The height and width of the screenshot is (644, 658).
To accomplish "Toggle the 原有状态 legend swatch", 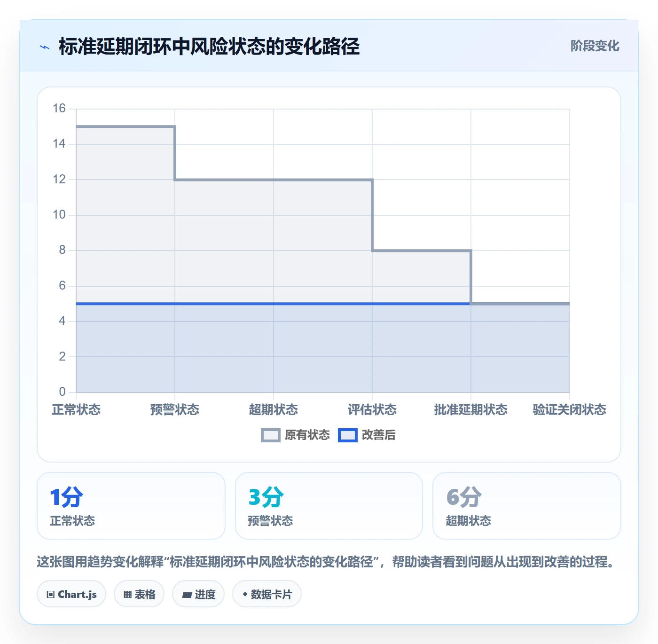I will click(x=270, y=435).
